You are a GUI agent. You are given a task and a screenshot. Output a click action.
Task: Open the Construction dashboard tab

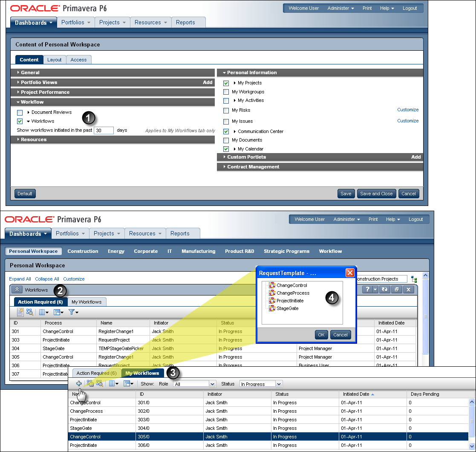pos(83,251)
